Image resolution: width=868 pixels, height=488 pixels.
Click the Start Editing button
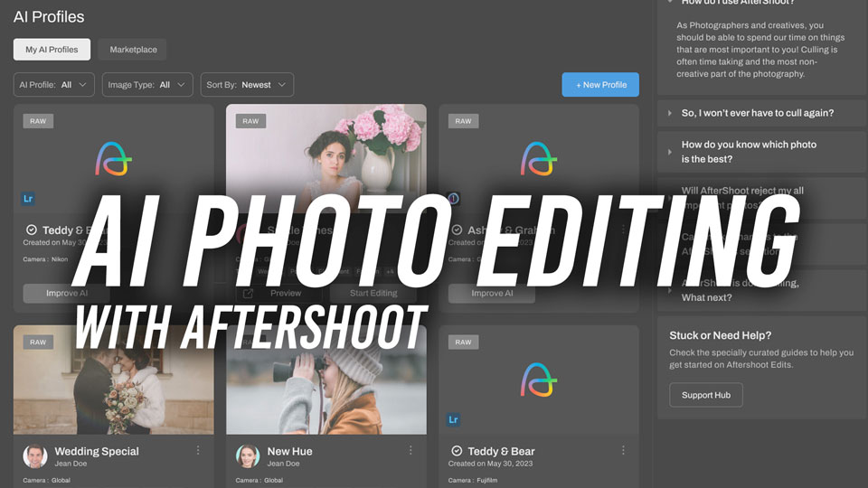pos(373,293)
